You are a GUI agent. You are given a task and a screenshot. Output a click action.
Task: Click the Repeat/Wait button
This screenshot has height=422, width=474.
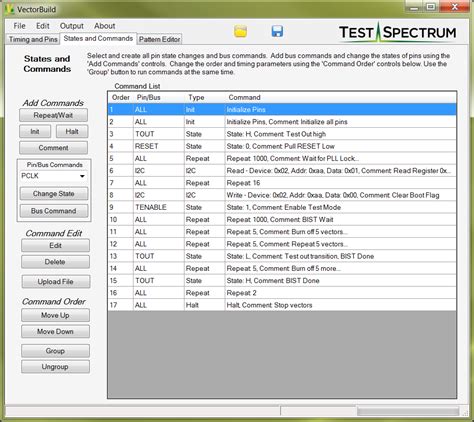[x=53, y=115]
